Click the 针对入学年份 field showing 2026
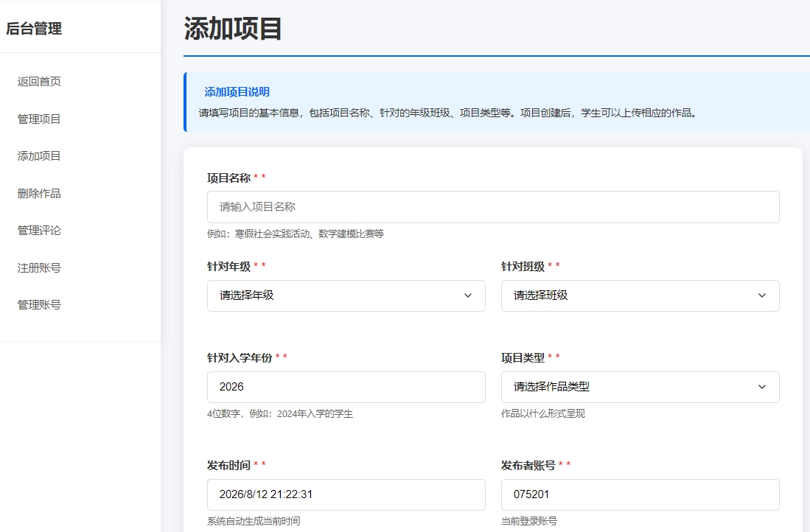Screen dimensions: 810x532 point(346,387)
